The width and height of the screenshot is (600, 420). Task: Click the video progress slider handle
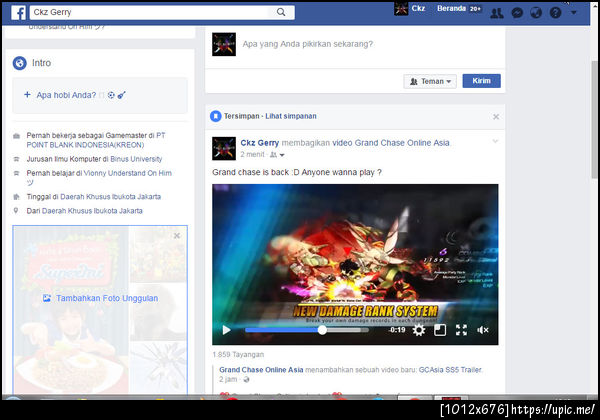(322, 330)
